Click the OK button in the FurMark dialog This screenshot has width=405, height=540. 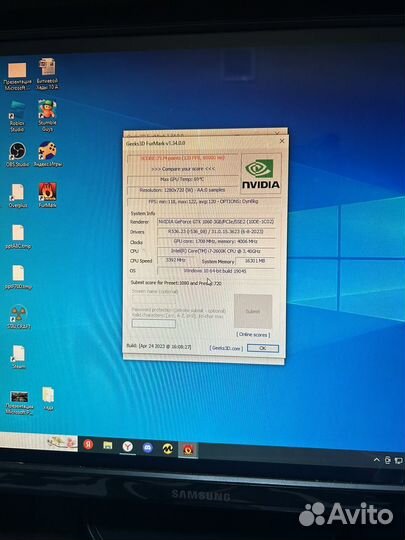[263, 348]
